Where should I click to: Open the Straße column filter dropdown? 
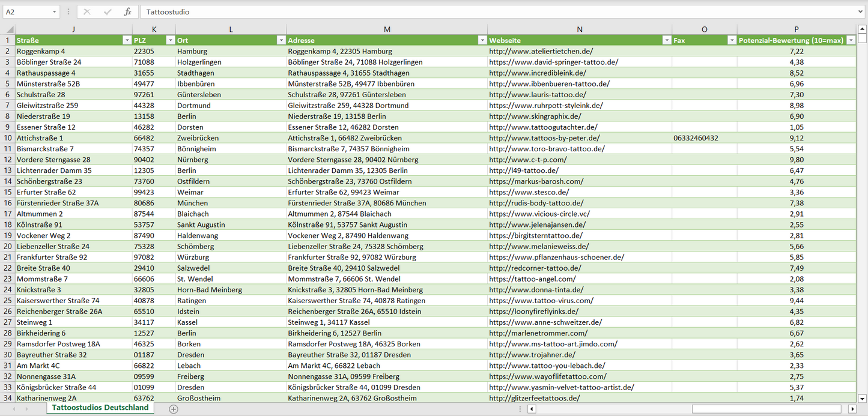pyautogui.click(x=126, y=40)
